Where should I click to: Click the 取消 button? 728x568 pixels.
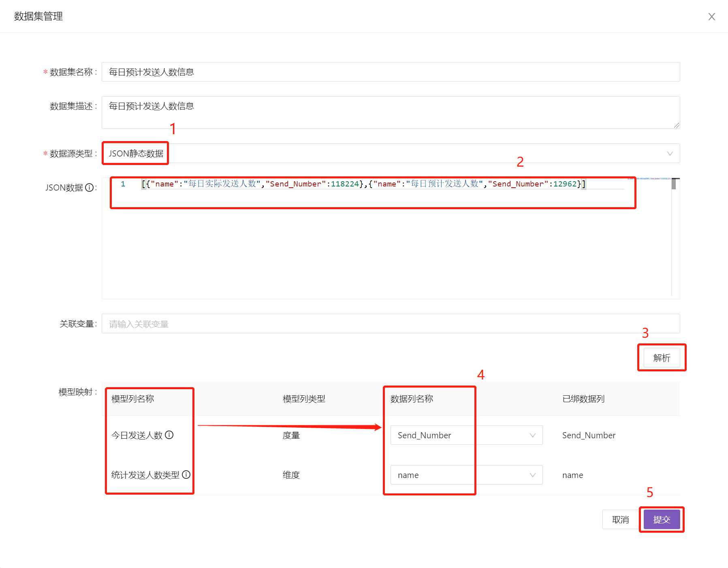tap(620, 519)
